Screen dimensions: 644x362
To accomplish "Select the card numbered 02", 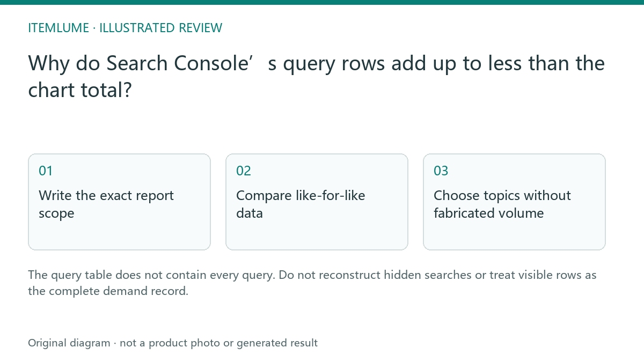I will (x=317, y=202).
